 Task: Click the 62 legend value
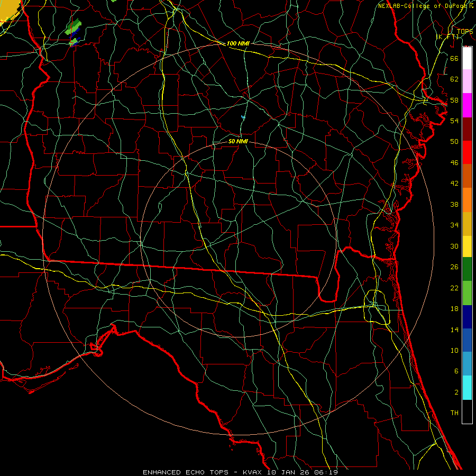[454, 79]
